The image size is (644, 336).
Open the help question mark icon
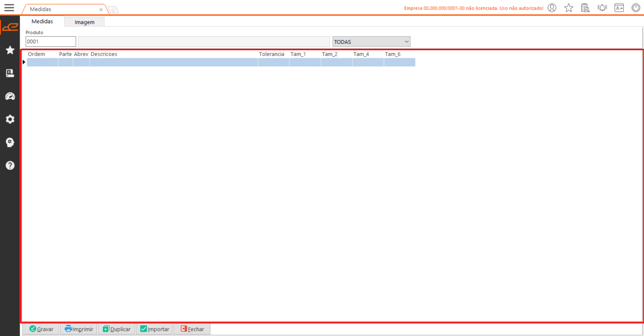[x=10, y=165]
